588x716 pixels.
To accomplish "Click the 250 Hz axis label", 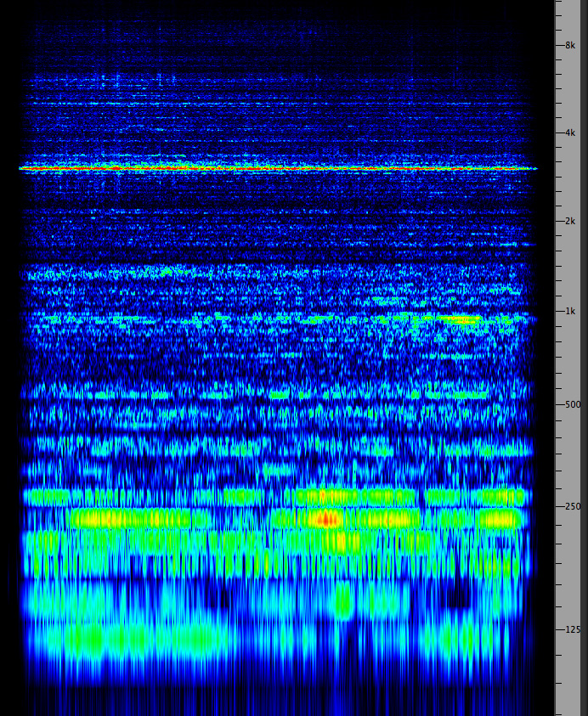I will click(572, 506).
